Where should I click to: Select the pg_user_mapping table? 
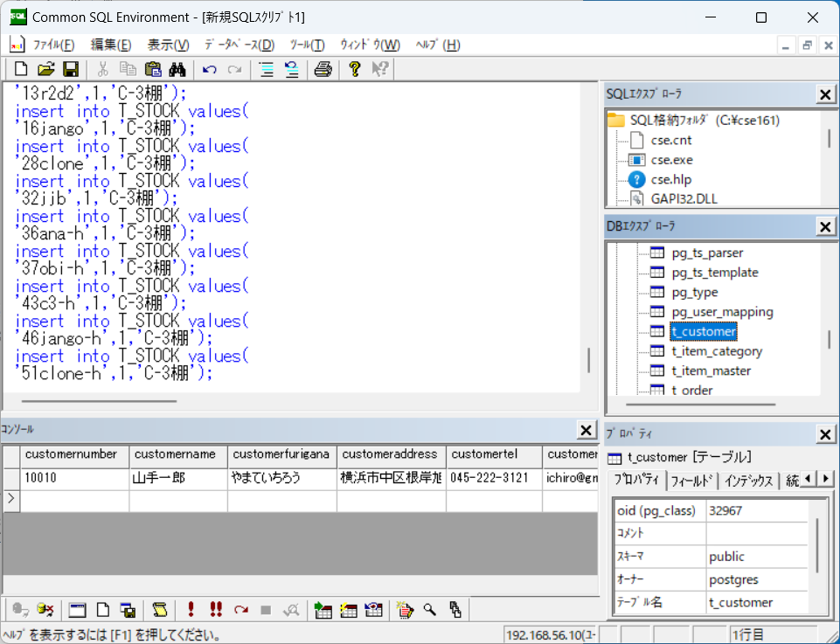722,312
